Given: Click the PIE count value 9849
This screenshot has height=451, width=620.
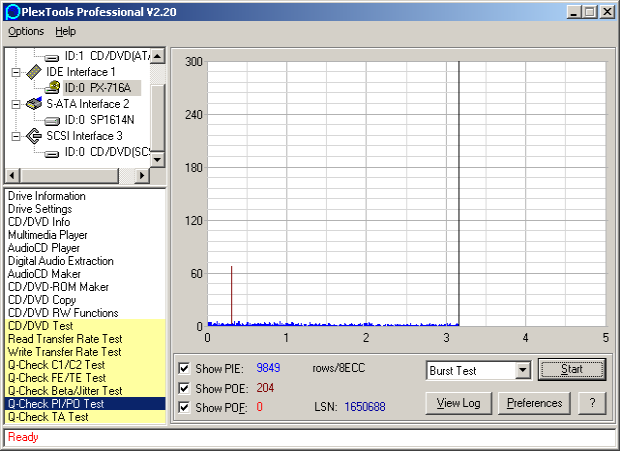Looking at the screenshot, I should (x=268, y=368).
